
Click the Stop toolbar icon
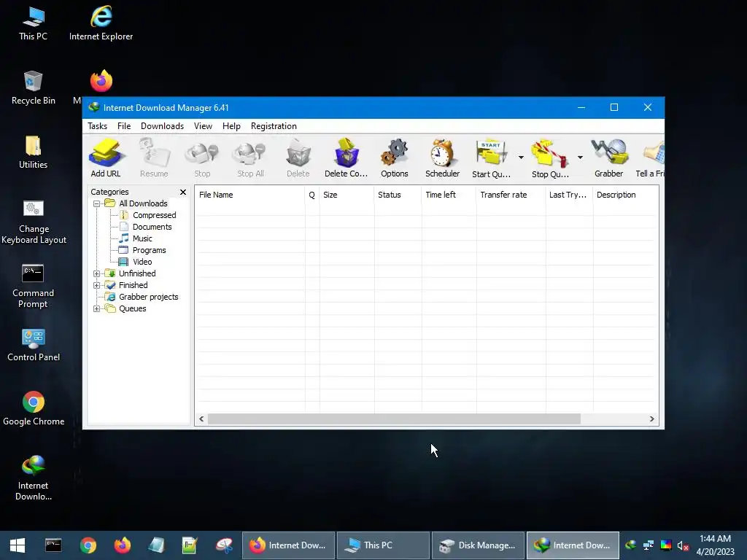[202, 157]
